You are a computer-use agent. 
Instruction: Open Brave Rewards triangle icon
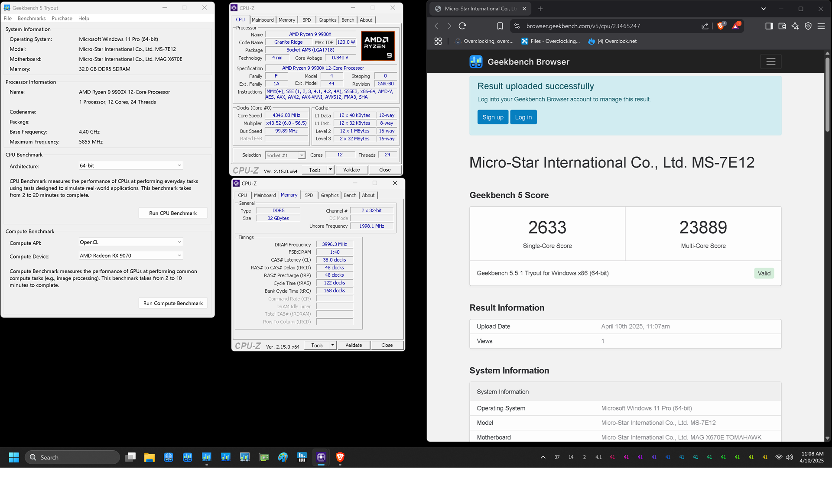click(736, 26)
